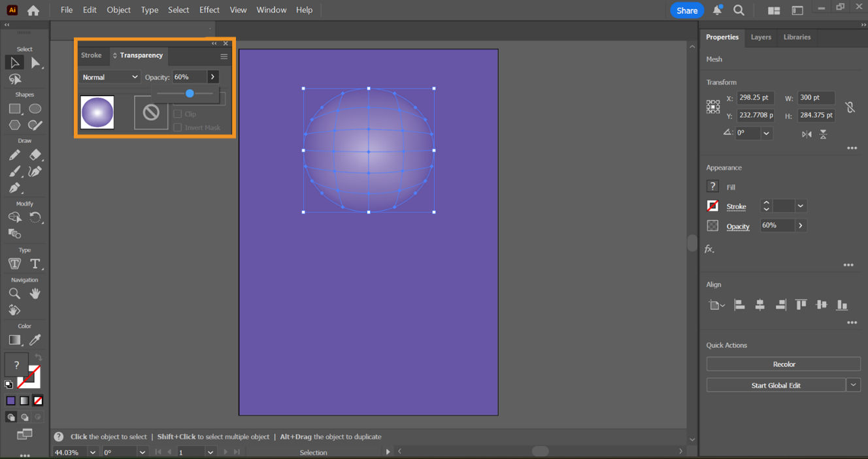Image resolution: width=868 pixels, height=459 pixels.
Task: Click the Recolor quick action button
Action: [783, 364]
